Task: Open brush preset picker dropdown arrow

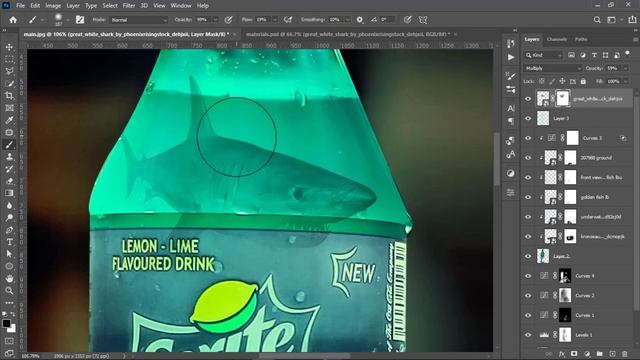Action: pos(68,20)
